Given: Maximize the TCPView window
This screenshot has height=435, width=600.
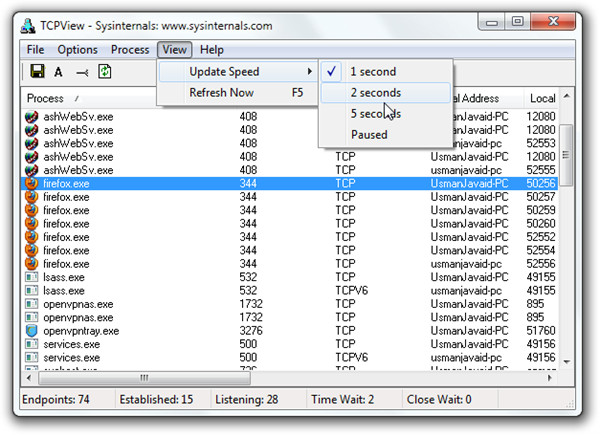Looking at the screenshot, I should click(517, 21).
